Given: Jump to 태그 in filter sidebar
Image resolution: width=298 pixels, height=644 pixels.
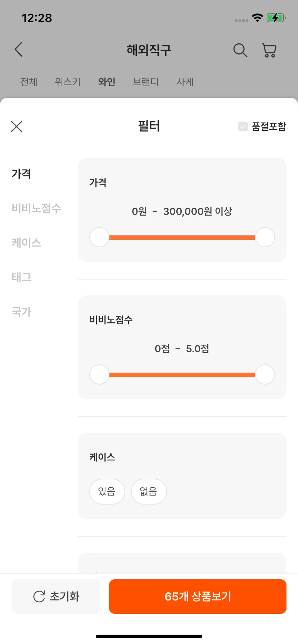Looking at the screenshot, I should click(x=22, y=277).
